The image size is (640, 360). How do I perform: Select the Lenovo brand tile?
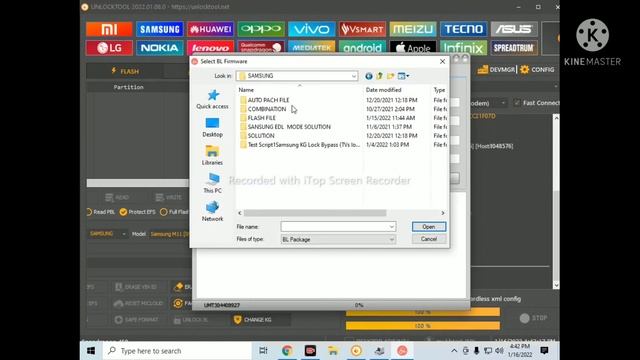[x=210, y=48]
